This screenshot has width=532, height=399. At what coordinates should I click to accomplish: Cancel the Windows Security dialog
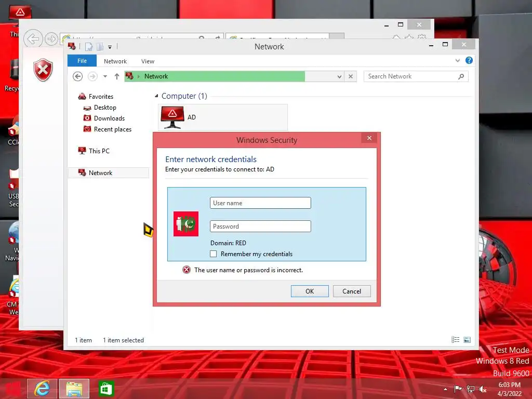[x=352, y=291]
